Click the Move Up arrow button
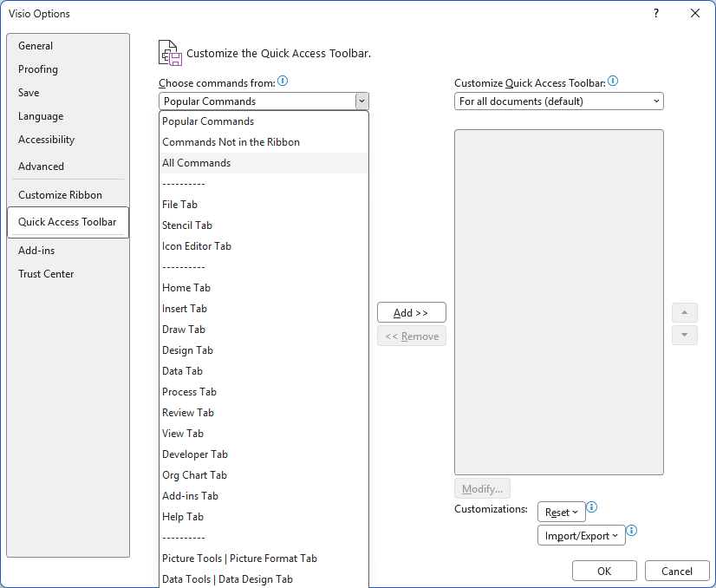The width and height of the screenshot is (716, 588). coord(684,312)
